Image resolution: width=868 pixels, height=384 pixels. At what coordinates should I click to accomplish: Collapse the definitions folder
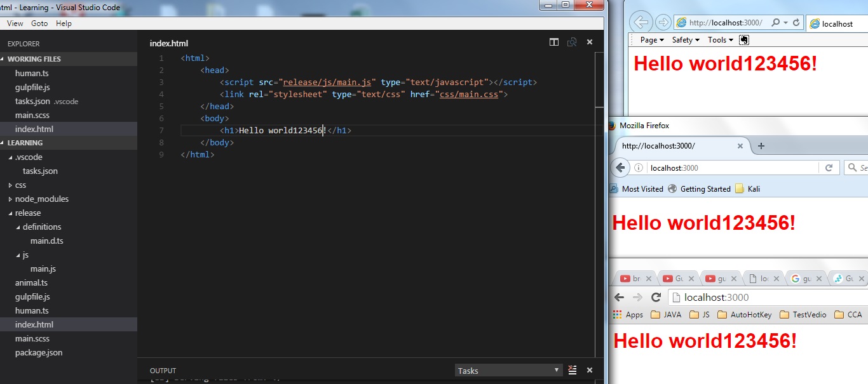(69, 227)
